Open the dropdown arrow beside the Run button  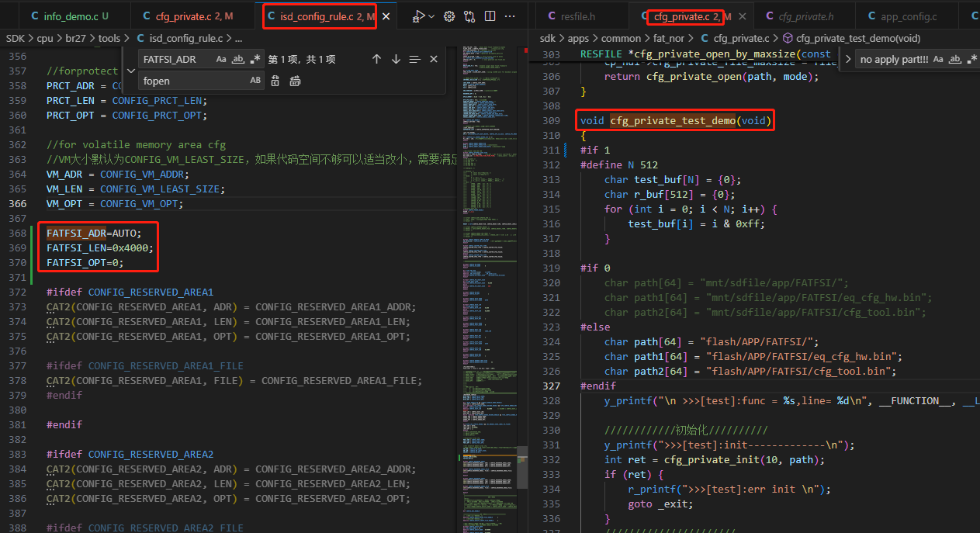(x=431, y=16)
